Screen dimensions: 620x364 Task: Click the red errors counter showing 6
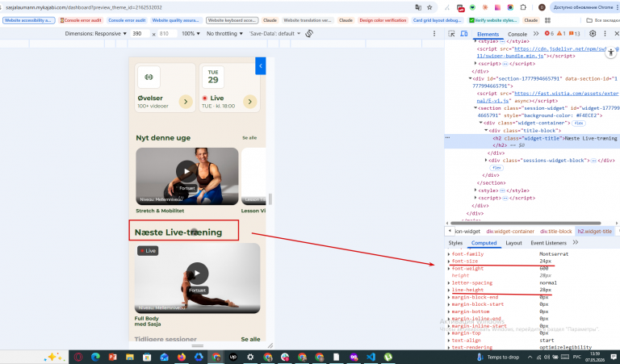pos(549,34)
